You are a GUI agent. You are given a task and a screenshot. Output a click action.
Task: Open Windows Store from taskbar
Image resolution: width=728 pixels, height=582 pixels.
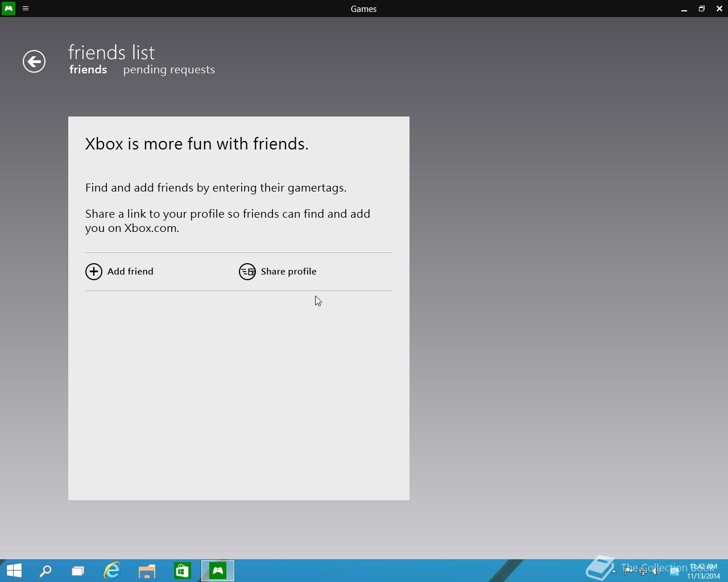[x=183, y=571]
